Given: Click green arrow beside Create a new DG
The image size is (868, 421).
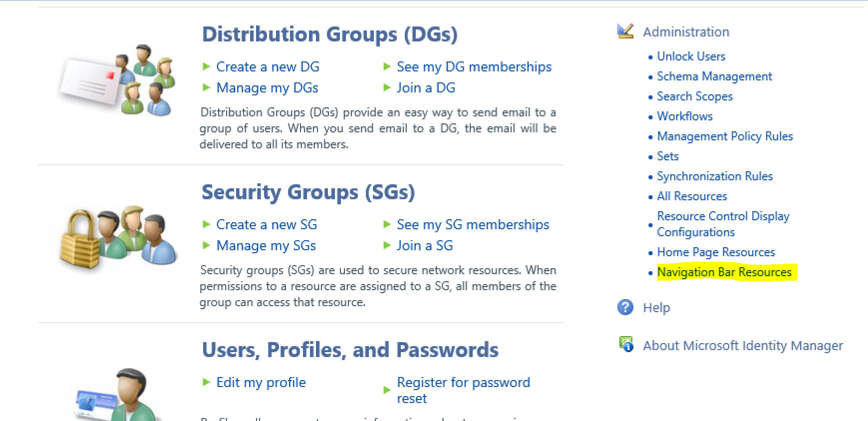Looking at the screenshot, I should (x=206, y=66).
